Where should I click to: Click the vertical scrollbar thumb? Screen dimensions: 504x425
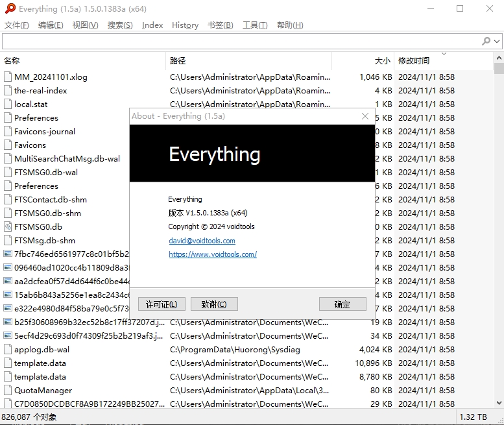499,69
